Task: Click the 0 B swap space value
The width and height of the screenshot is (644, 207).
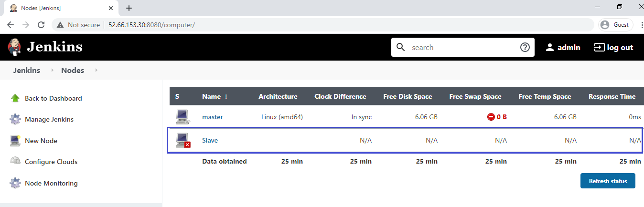Action: pos(502,117)
